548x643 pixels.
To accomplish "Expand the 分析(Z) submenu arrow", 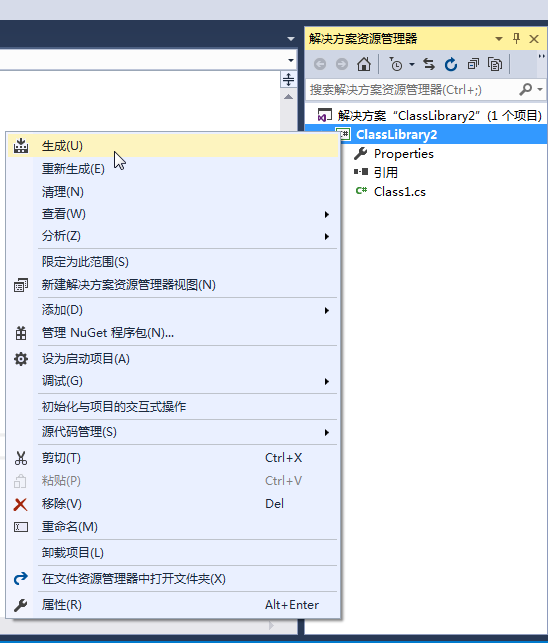I will pyautogui.click(x=327, y=237).
